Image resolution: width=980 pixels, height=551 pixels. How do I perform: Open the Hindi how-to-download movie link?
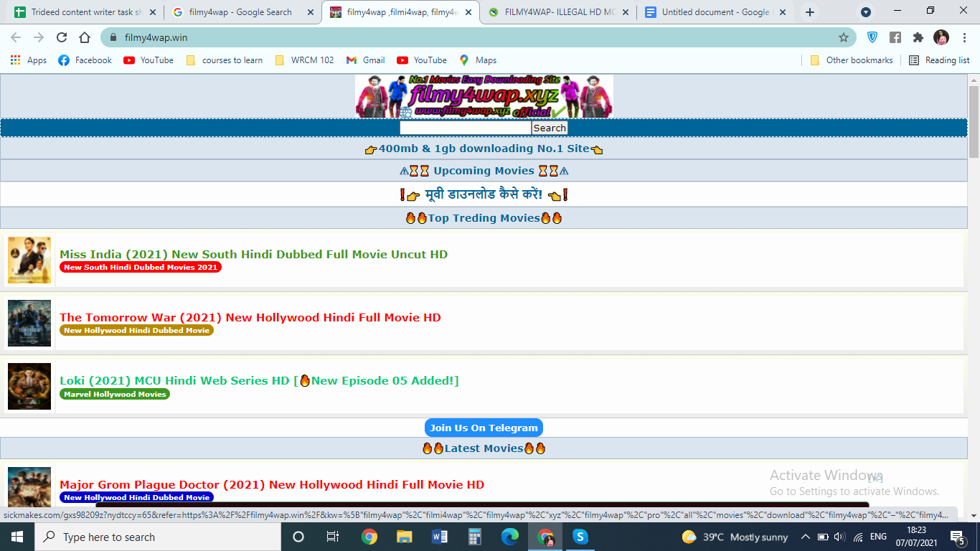click(484, 194)
